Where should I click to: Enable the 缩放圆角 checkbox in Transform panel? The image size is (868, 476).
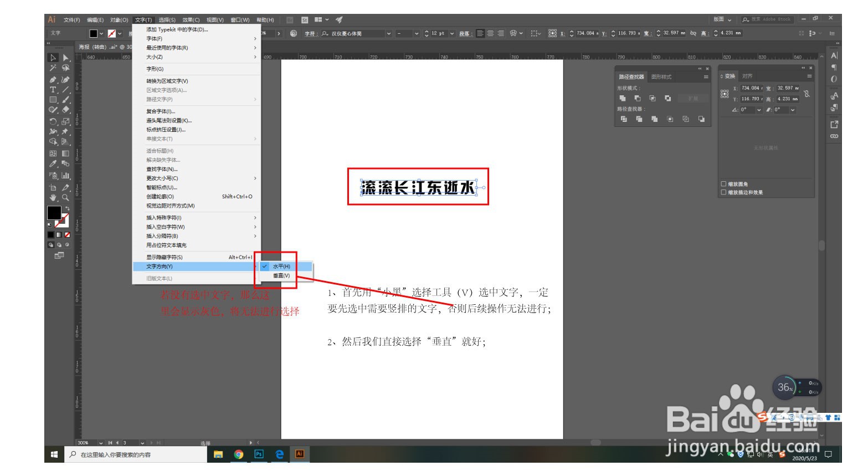723,183
